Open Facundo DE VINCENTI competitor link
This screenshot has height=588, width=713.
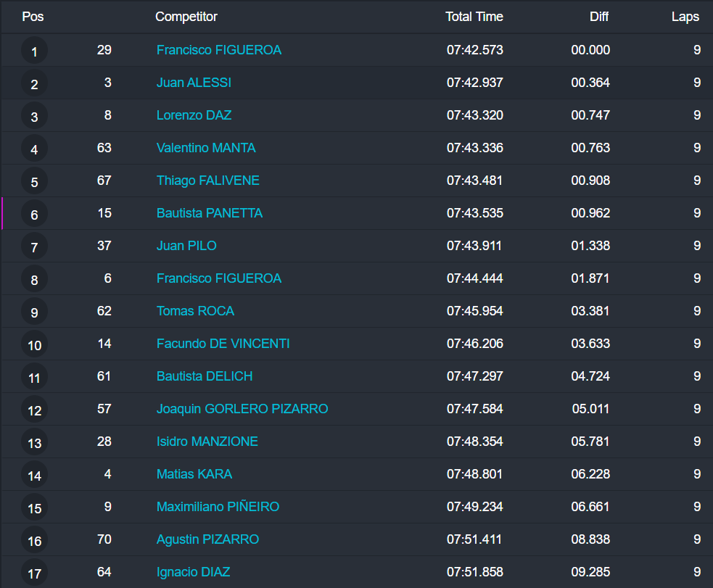223,344
